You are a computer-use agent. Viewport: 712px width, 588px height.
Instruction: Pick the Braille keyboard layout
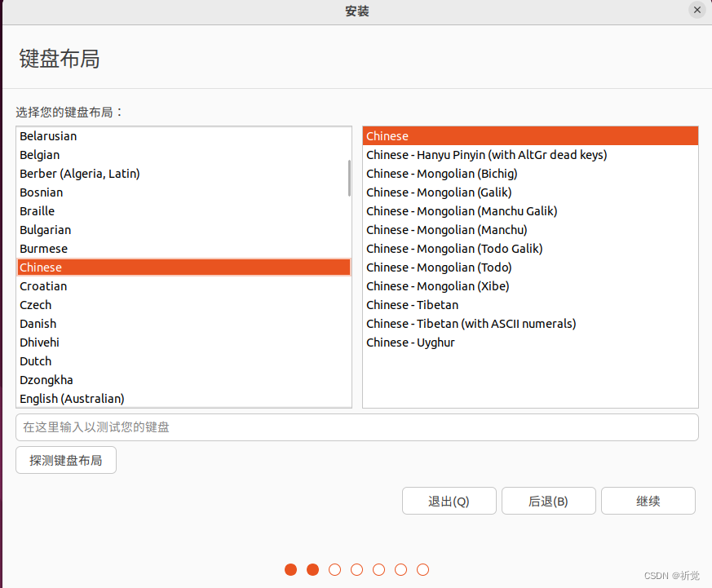point(37,210)
